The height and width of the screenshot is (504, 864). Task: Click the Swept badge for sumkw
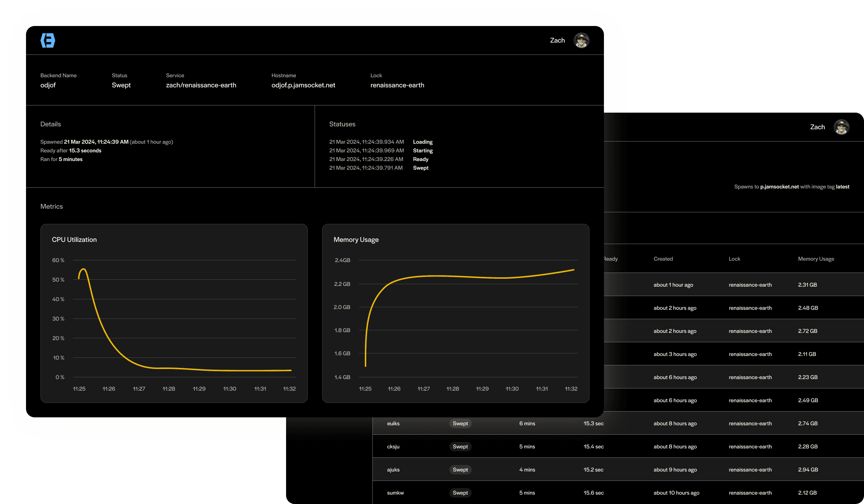pos(460,493)
